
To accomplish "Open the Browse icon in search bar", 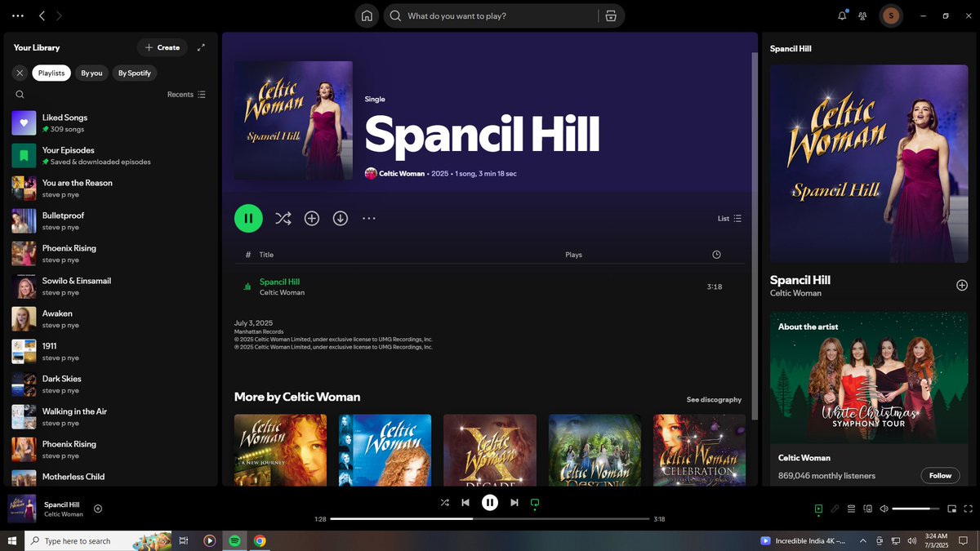I will click(610, 16).
